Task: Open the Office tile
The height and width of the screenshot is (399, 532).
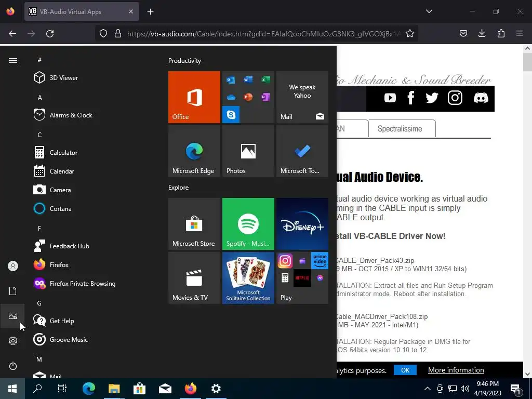Action: point(194,97)
